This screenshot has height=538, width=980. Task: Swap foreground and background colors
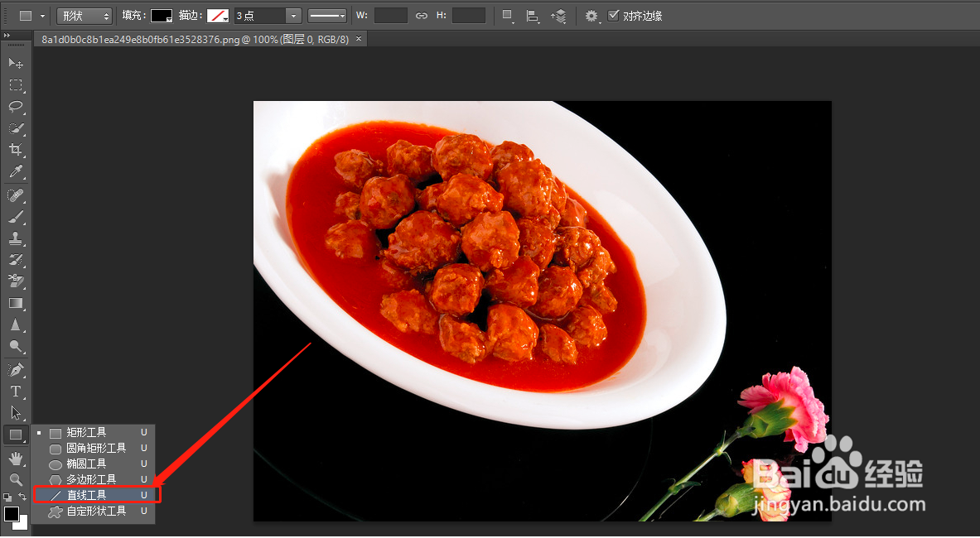[22, 497]
